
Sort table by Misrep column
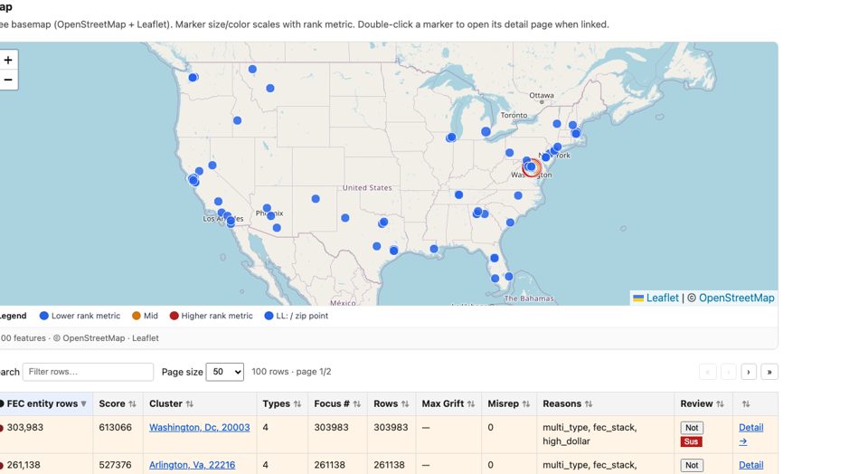(x=508, y=403)
